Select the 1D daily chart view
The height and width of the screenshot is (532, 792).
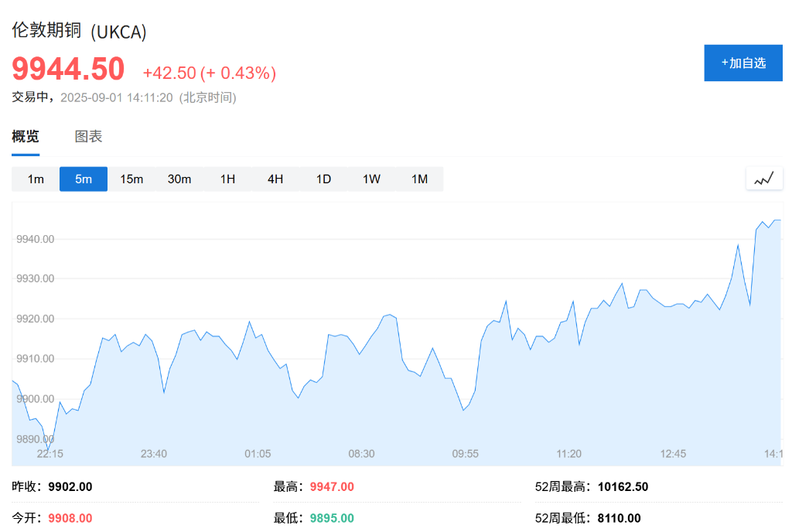tap(323, 179)
